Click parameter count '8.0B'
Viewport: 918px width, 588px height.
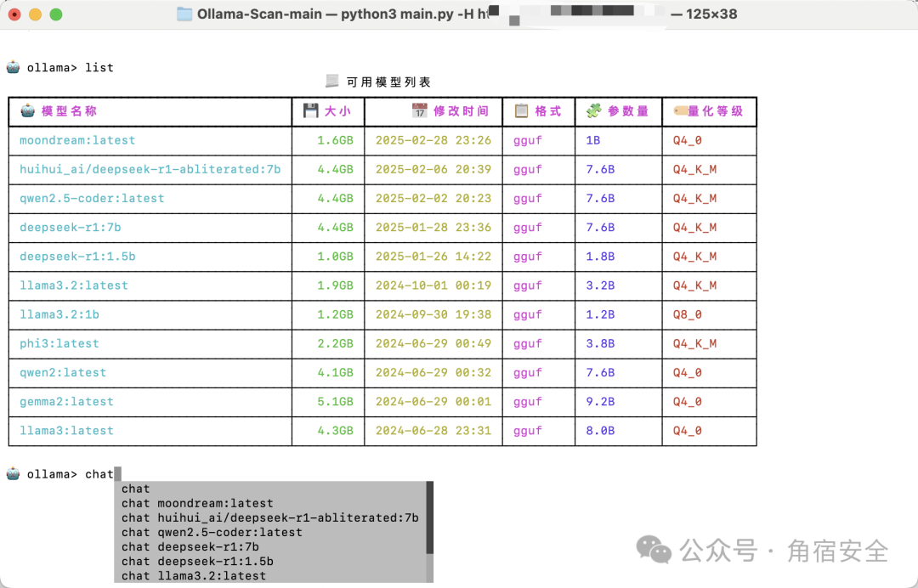click(600, 431)
